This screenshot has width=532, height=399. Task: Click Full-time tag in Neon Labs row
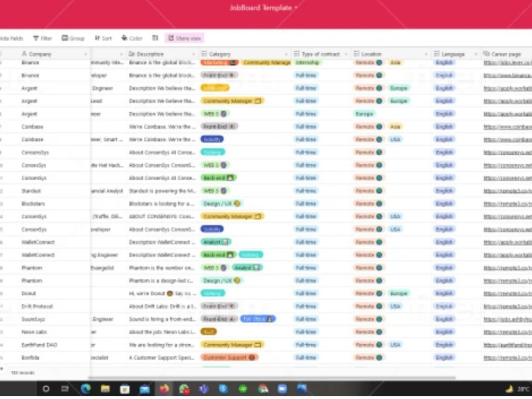(306, 332)
